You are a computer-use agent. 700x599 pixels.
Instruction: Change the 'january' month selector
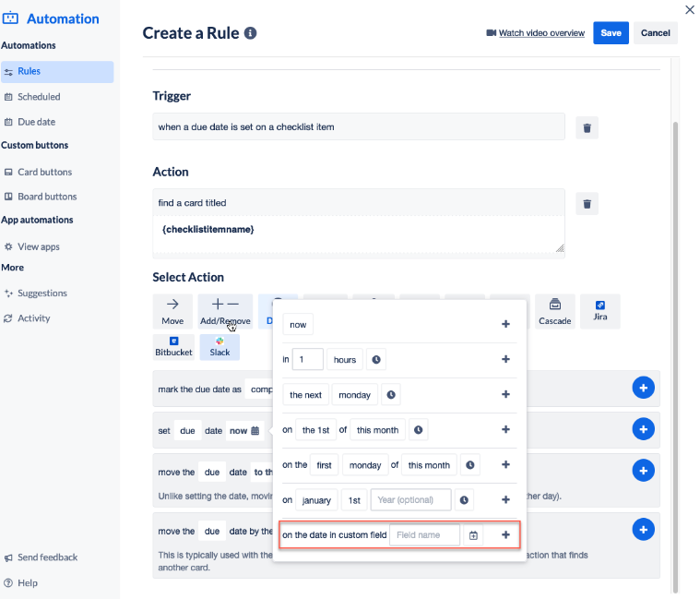(x=316, y=500)
